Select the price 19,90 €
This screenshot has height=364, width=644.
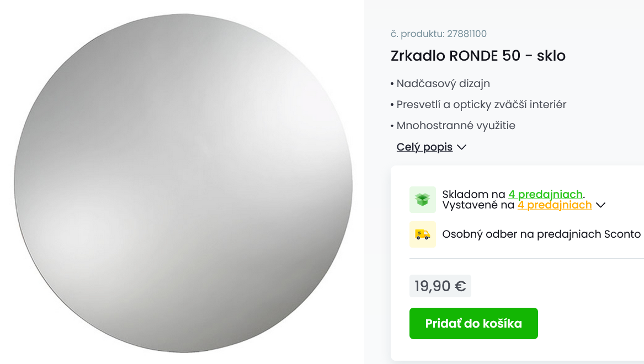tap(440, 286)
